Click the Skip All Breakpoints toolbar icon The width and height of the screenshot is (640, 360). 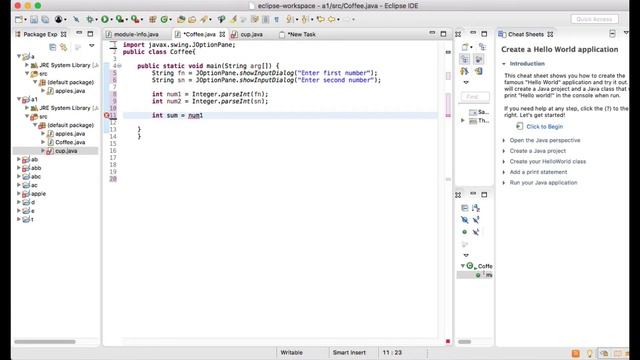76,19
